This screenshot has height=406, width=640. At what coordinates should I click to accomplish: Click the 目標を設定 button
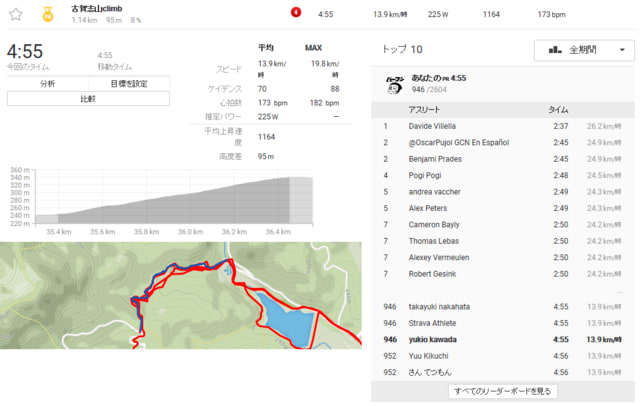click(x=129, y=84)
